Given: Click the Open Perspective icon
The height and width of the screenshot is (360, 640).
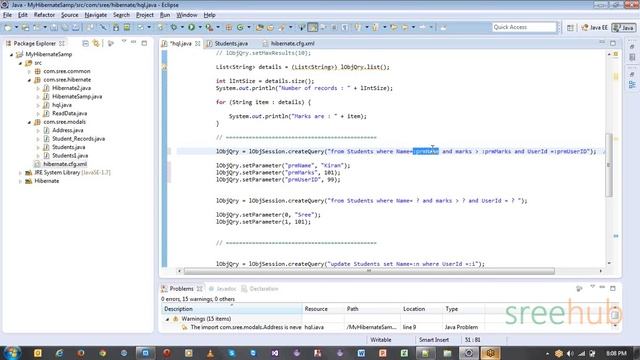Looking at the screenshot, I should click(570, 27).
